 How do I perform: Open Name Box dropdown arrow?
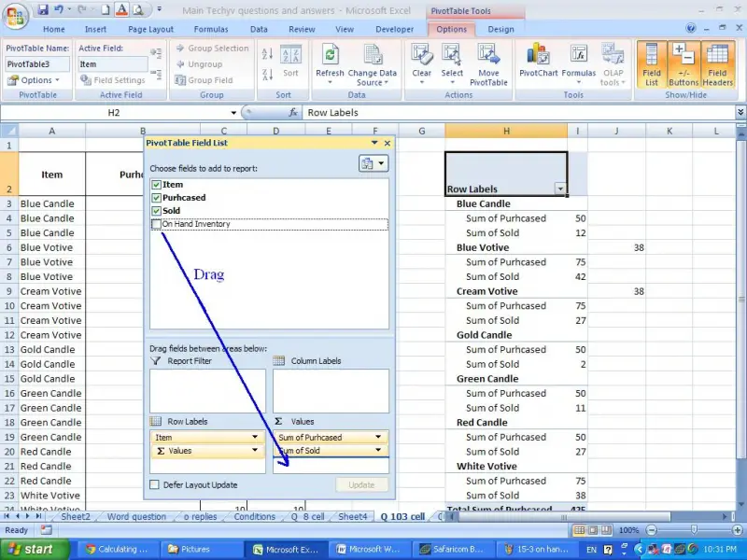233,113
